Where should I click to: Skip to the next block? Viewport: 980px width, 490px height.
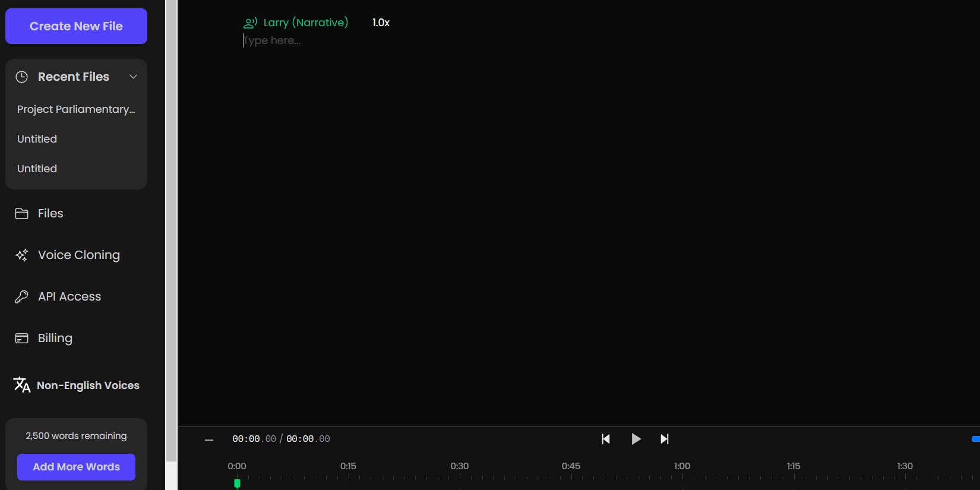665,439
